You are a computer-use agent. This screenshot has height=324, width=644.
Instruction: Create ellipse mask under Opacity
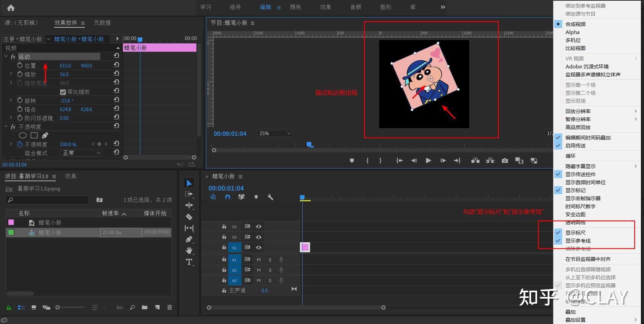point(22,135)
